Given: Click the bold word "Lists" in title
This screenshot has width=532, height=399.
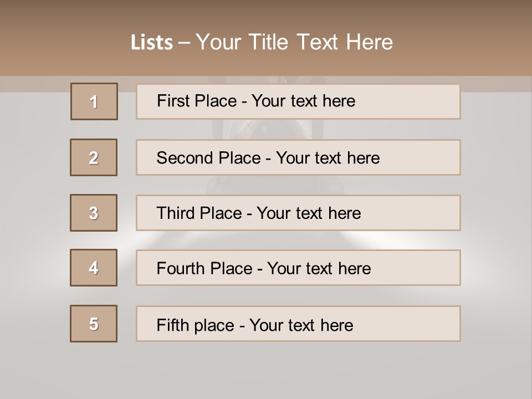Looking at the screenshot, I should coord(152,42).
